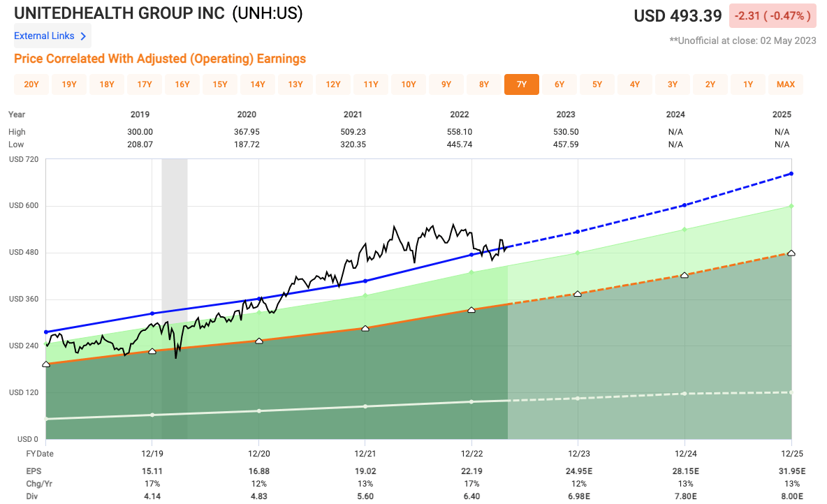Select the 3Y range button
The image size is (827, 504).
(673, 84)
